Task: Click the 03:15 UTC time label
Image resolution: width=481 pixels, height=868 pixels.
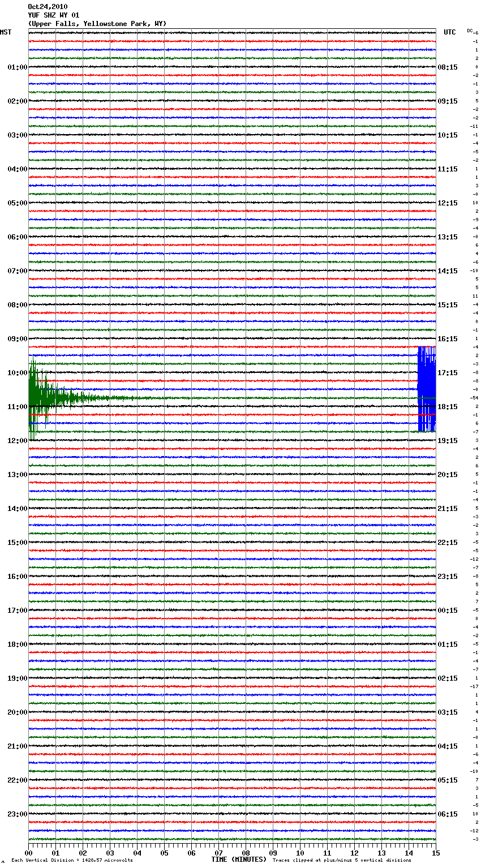Action: click(x=448, y=712)
